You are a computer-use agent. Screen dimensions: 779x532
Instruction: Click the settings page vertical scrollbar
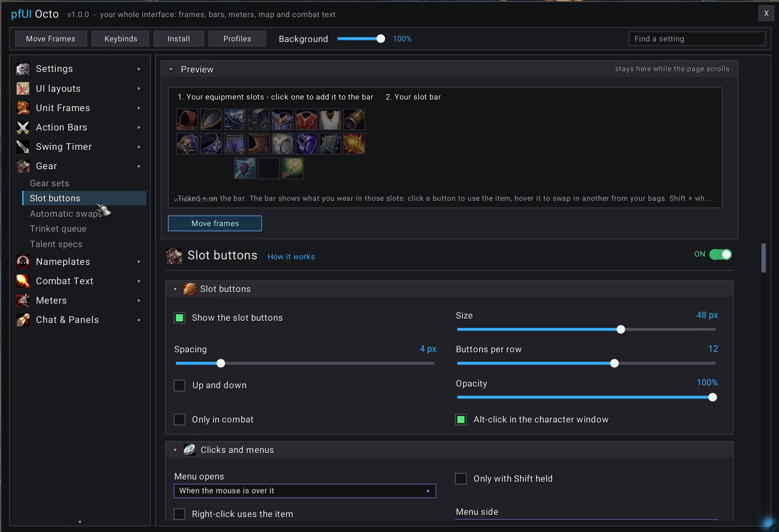pyautogui.click(x=764, y=258)
